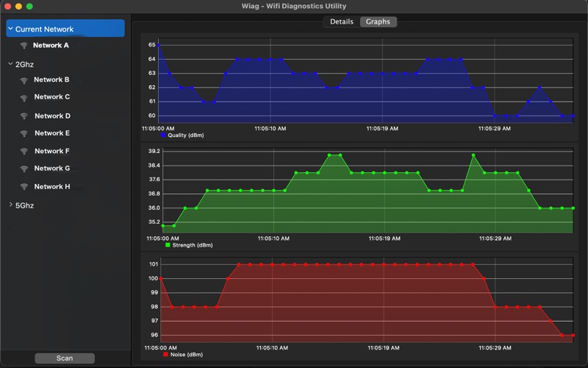The image size is (588, 368).
Task: Click the wifi icon next to Network E
Action: 24,133
